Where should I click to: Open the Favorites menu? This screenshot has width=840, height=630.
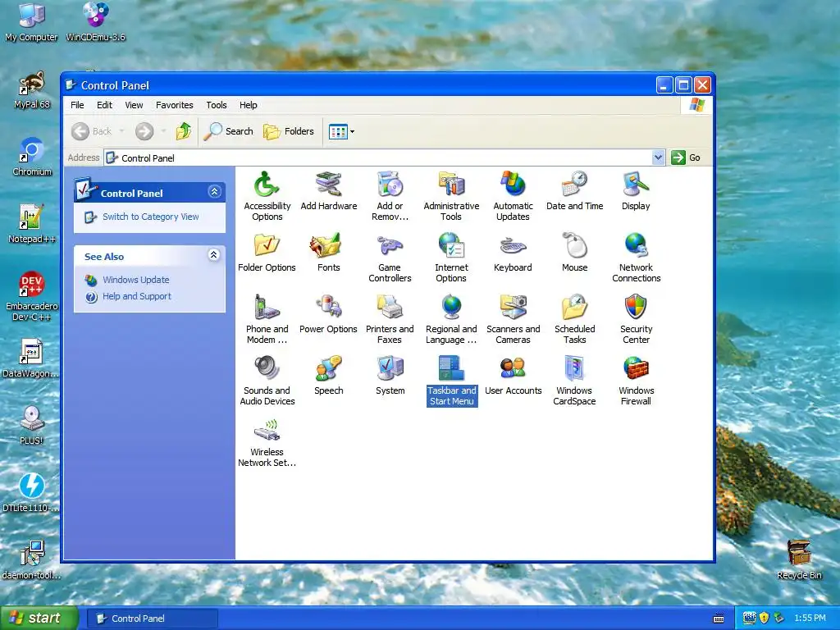tap(174, 105)
